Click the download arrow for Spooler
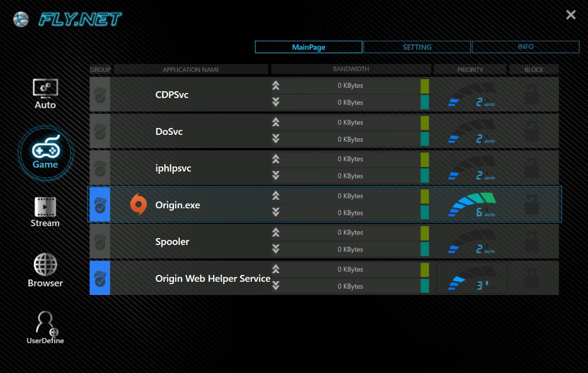Viewport: 588px width, 373px height. click(x=276, y=249)
